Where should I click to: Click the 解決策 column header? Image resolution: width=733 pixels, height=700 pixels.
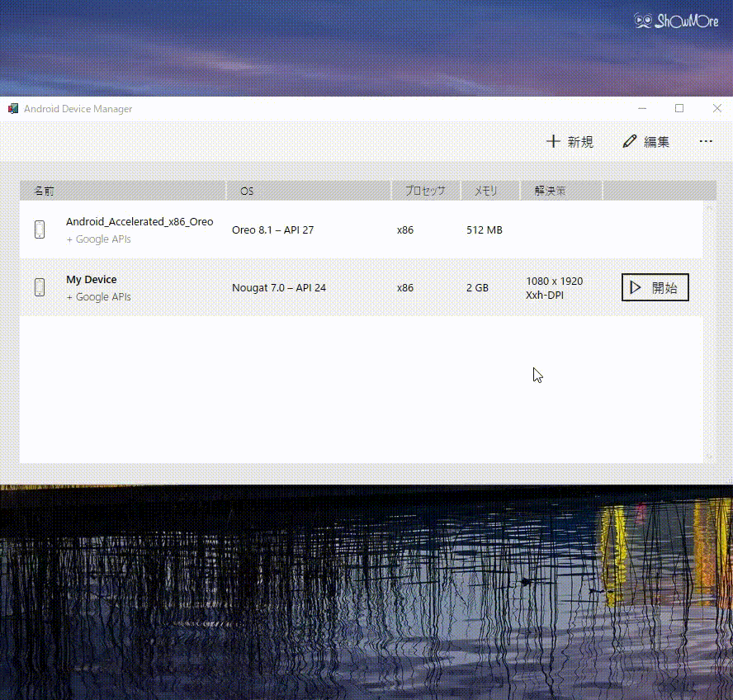click(550, 191)
